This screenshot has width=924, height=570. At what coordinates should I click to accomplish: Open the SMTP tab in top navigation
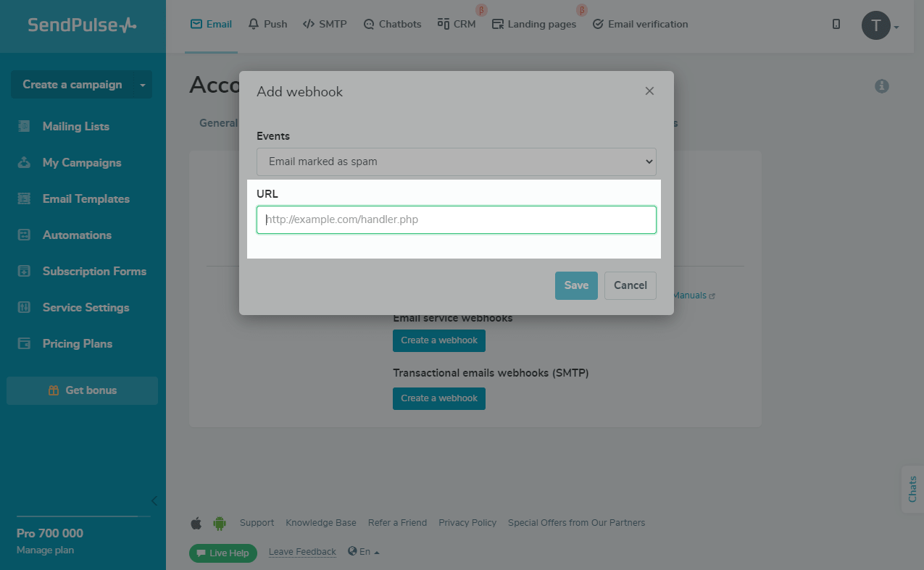[x=325, y=24]
